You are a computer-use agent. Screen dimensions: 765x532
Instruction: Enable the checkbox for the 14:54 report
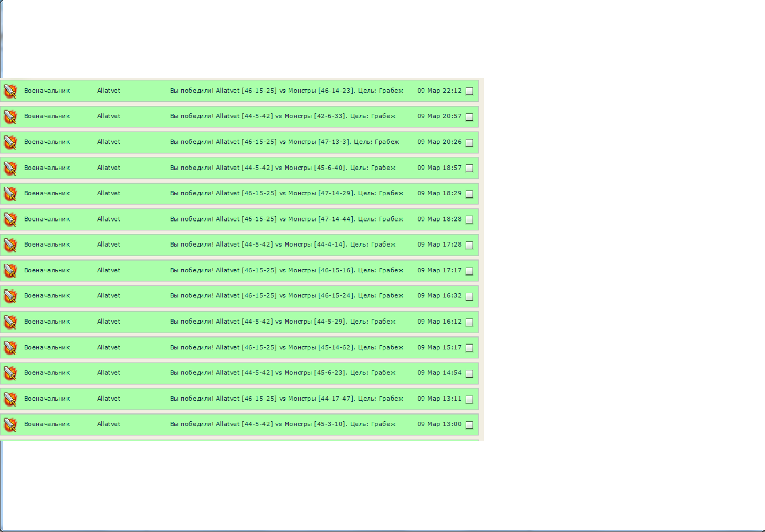point(469,374)
